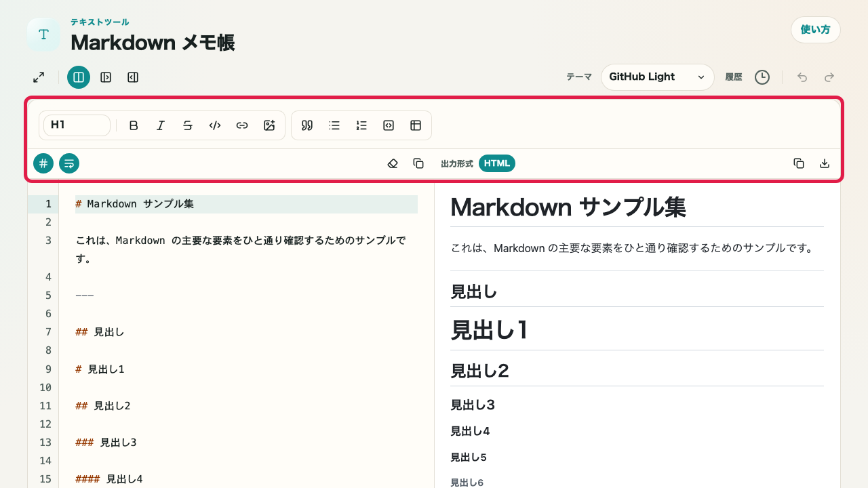
Task: Copy output using icon beside download
Action: pos(799,163)
